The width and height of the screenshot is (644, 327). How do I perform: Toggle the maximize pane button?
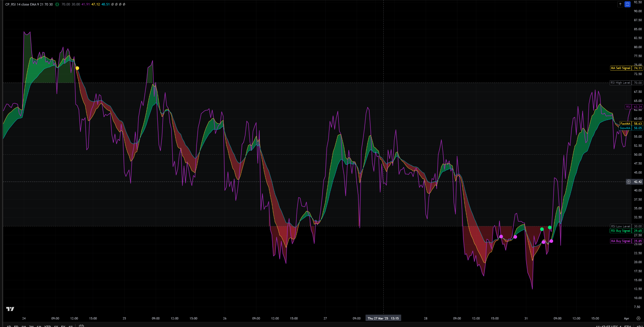pyautogui.click(x=627, y=4)
